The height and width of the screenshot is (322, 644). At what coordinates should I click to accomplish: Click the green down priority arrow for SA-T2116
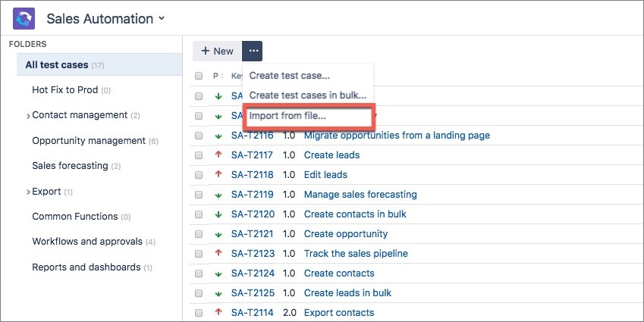[x=218, y=136]
